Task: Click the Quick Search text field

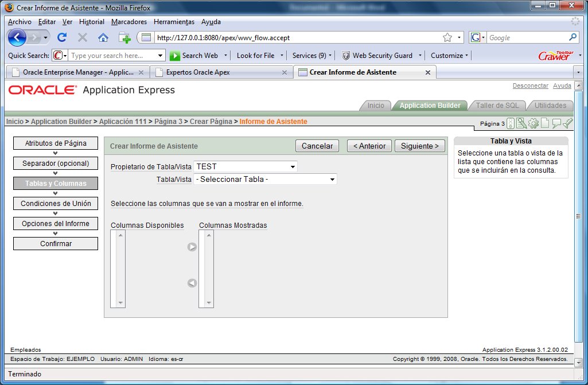Action: pyautogui.click(x=112, y=56)
